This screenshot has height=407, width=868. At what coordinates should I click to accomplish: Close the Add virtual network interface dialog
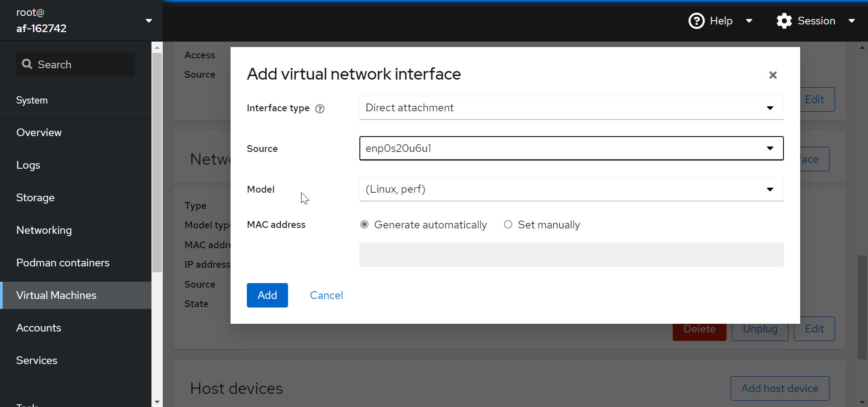click(x=773, y=75)
